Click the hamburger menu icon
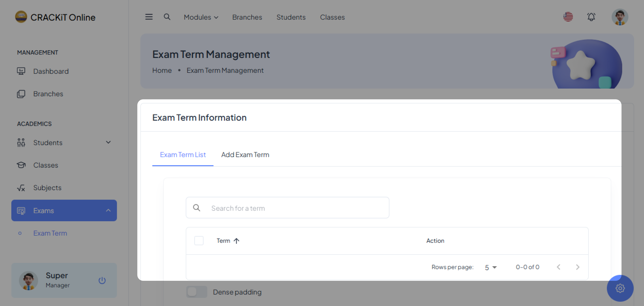 (x=149, y=17)
